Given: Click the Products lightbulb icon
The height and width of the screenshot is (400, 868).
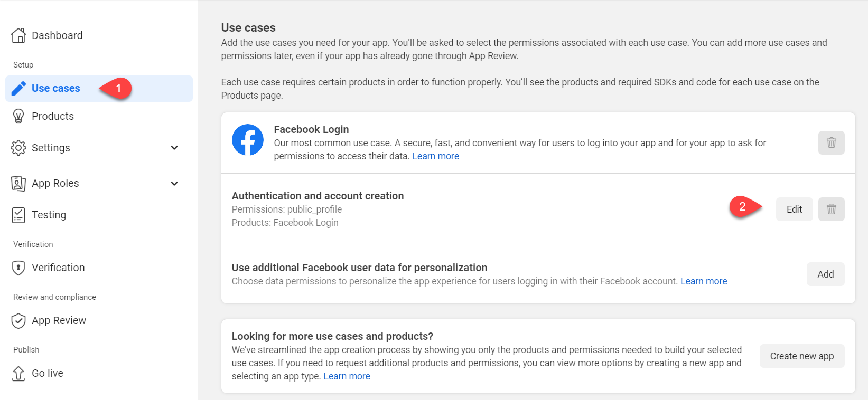Looking at the screenshot, I should pos(18,116).
